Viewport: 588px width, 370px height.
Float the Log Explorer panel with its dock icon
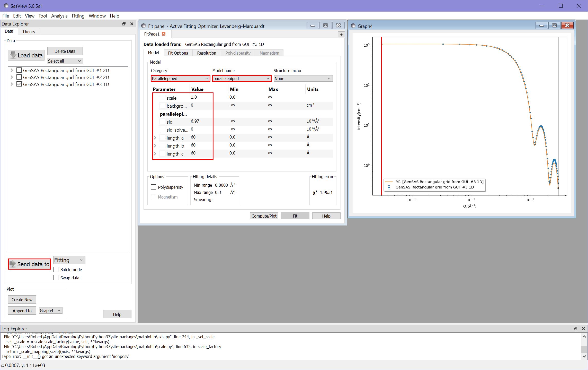pos(575,329)
